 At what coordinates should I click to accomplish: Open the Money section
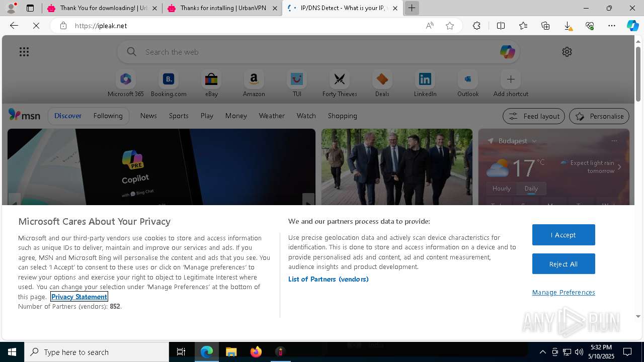[x=236, y=116]
